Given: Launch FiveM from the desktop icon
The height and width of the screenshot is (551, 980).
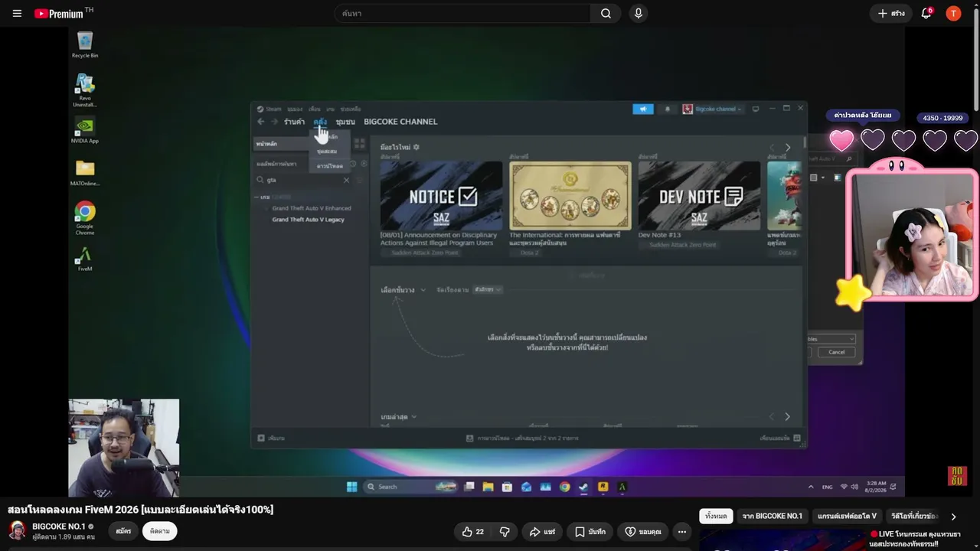Looking at the screenshot, I should pyautogui.click(x=85, y=259).
